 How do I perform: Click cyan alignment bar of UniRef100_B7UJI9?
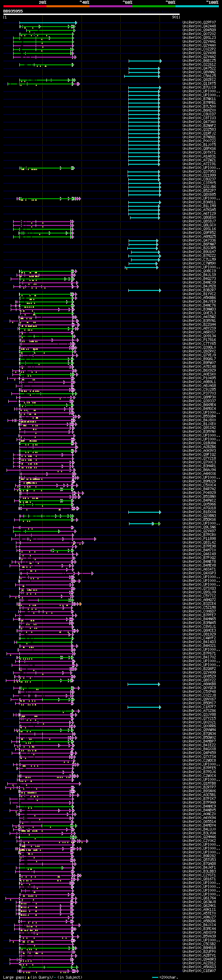[145, 88]
